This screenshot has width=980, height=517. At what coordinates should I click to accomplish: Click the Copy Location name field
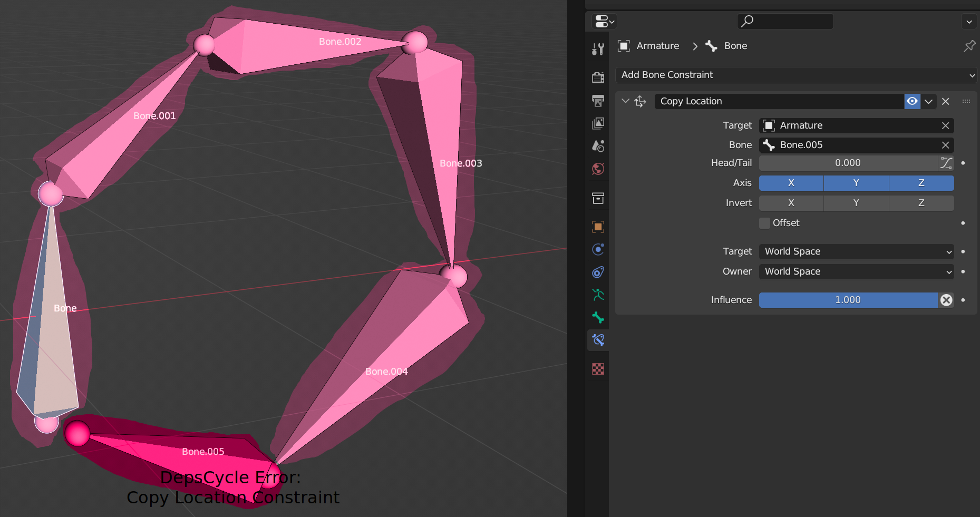coord(779,101)
